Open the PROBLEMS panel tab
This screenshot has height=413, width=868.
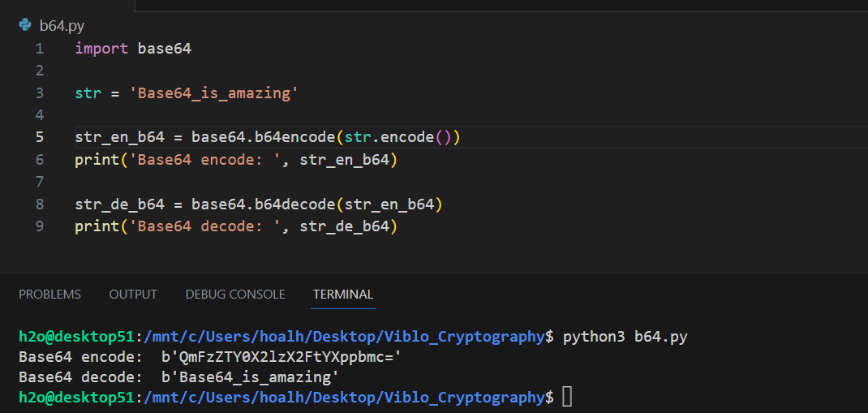tap(49, 294)
